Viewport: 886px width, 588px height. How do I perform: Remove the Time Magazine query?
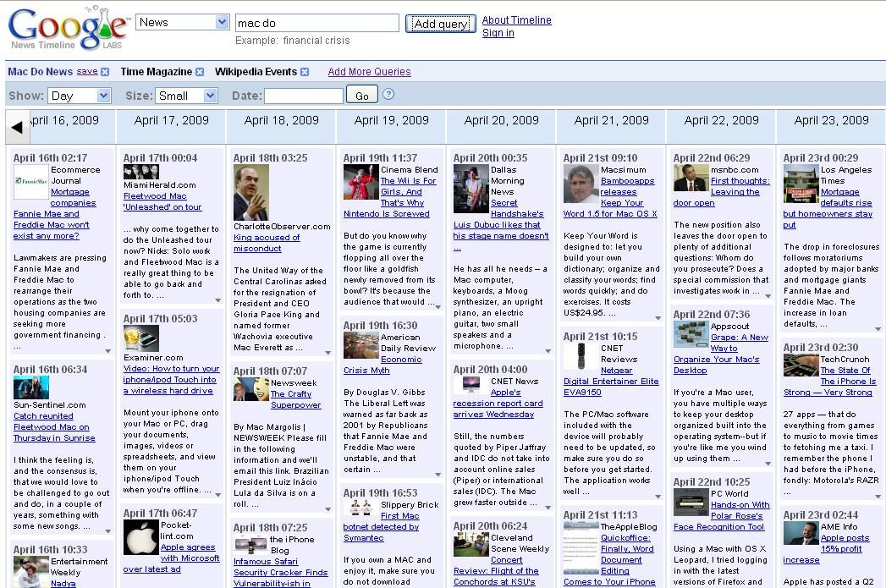(x=200, y=72)
